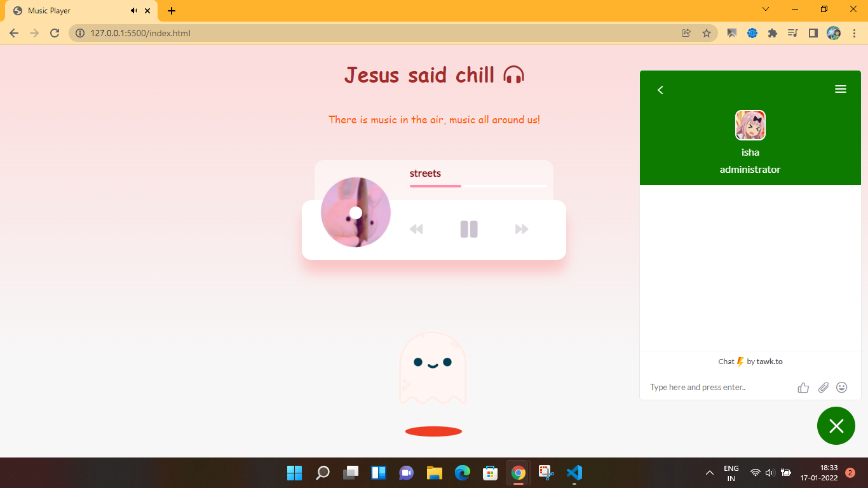
Task: Open Task View on the taskbar
Action: tap(351, 473)
